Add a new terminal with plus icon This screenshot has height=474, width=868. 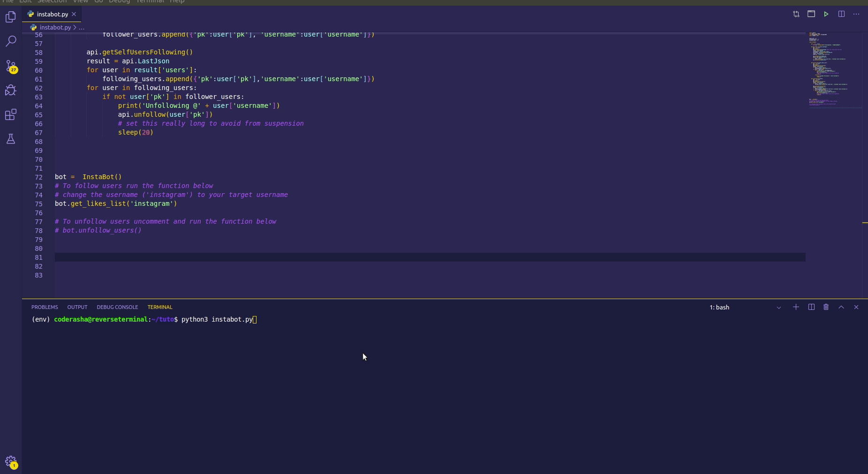(796, 307)
